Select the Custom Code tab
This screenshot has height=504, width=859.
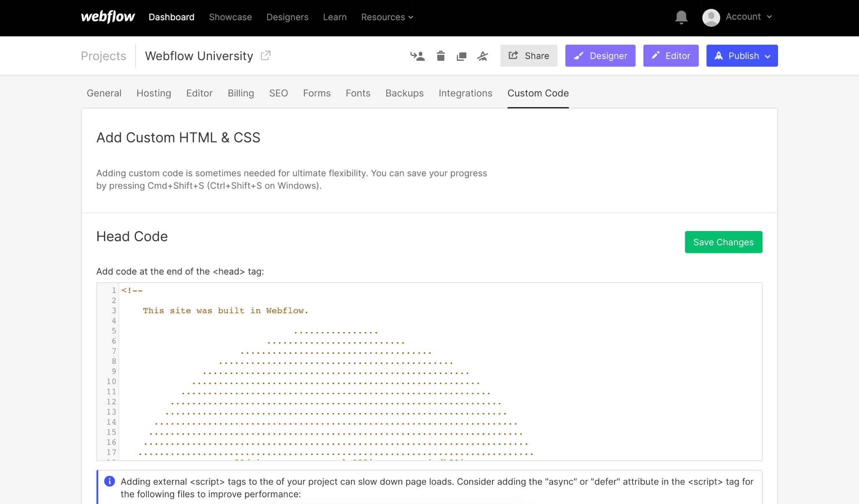(x=538, y=93)
